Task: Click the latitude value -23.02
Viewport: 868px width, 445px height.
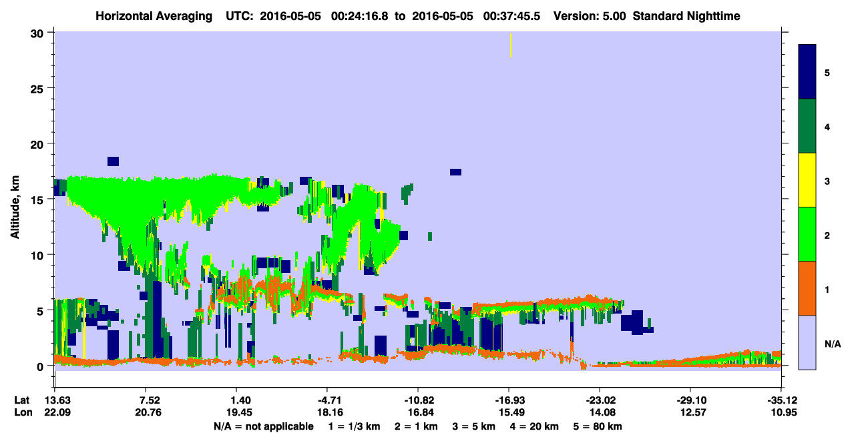Action: [600, 400]
